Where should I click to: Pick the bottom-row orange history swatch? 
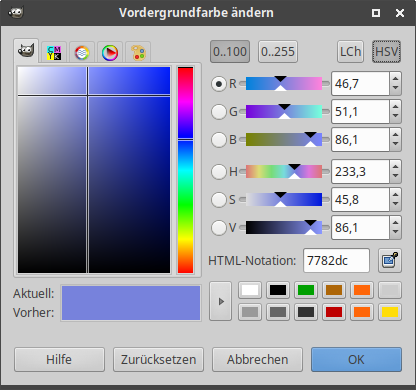(x=362, y=312)
